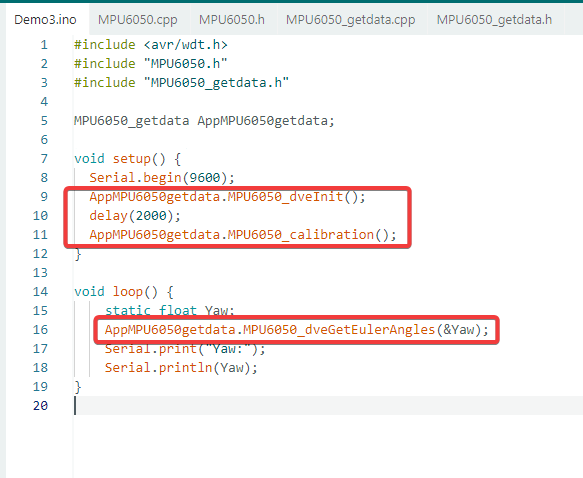The width and height of the screenshot is (583, 478).
Task: Switch to the Demo3.ino tab
Action: [x=45, y=19]
